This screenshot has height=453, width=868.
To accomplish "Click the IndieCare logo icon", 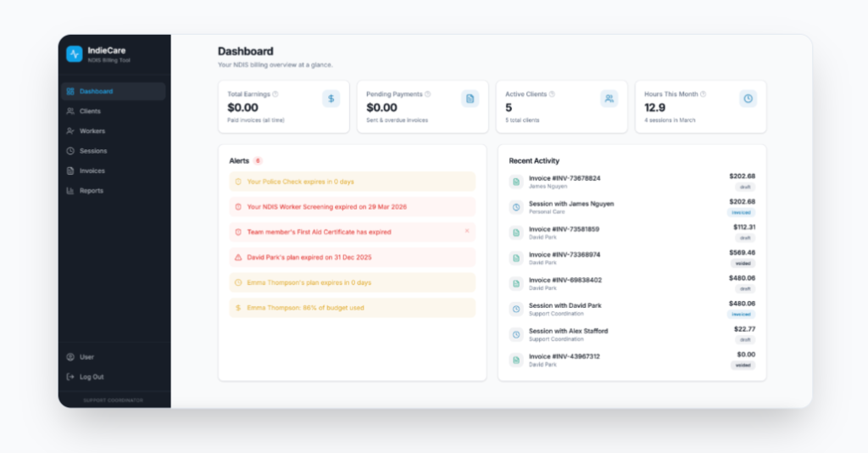I will [75, 53].
